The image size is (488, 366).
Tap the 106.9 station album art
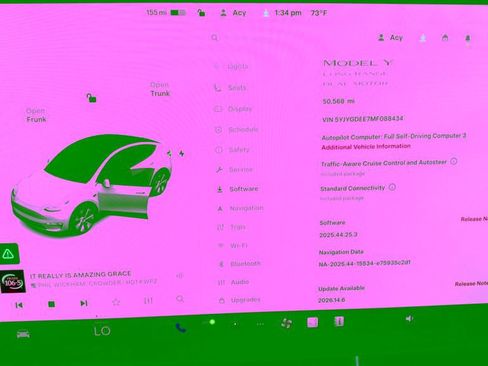point(13,282)
